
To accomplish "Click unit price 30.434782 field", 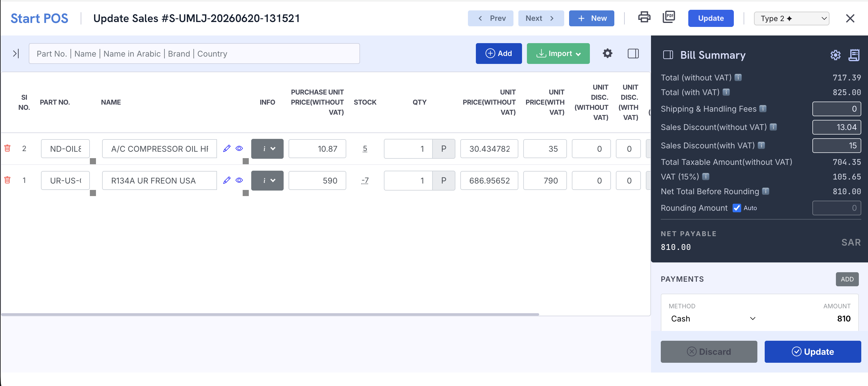I will pos(489,149).
